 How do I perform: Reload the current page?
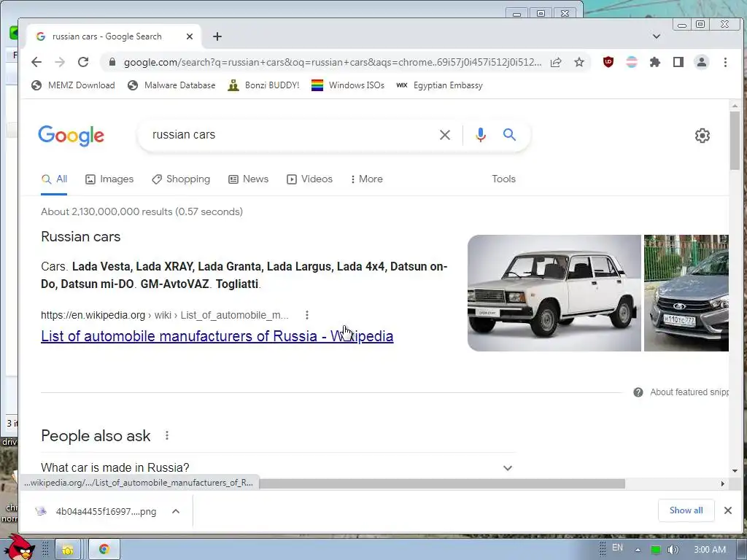(x=83, y=62)
